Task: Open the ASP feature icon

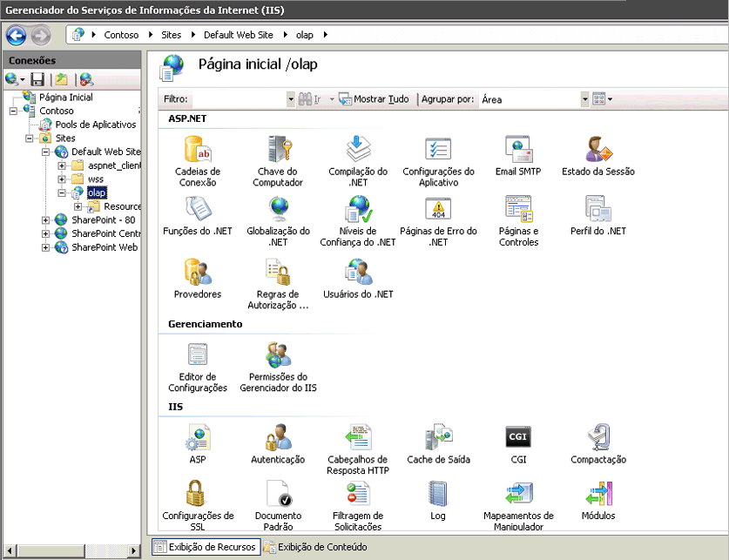Action: (x=198, y=443)
